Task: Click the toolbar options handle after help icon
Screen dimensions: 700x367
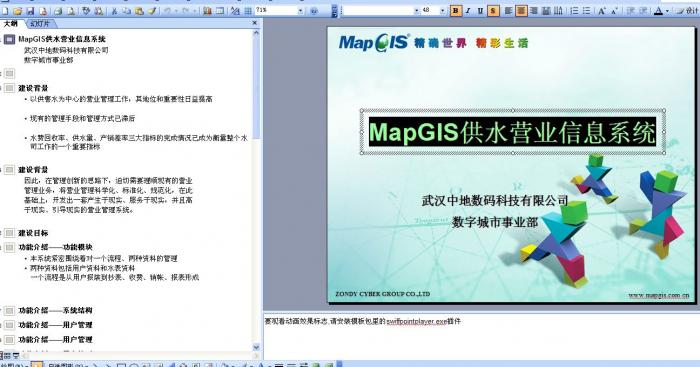Action: point(334,11)
